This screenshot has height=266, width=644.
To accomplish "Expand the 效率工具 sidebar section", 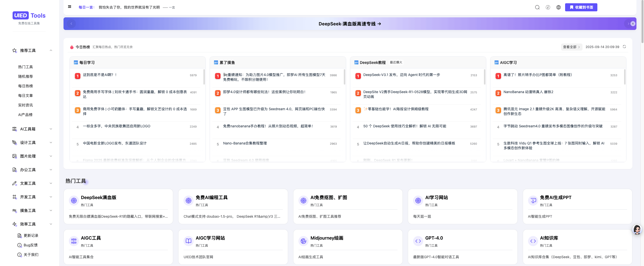I will [x=51, y=224].
